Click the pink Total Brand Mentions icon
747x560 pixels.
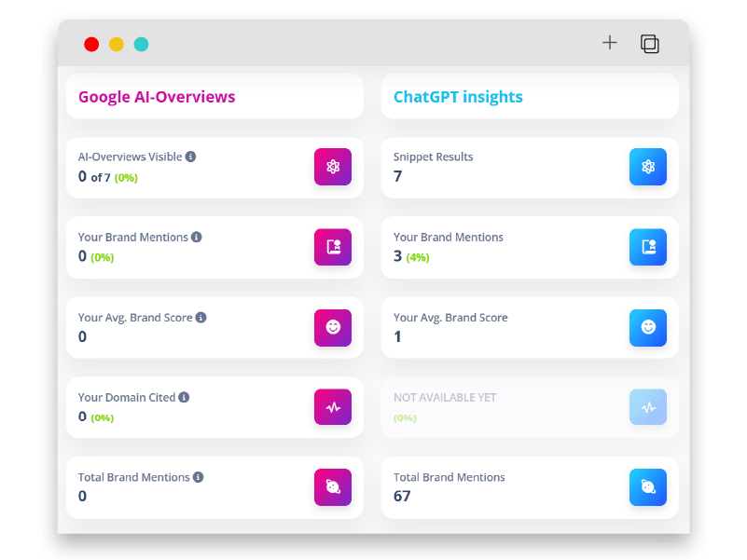[x=333, y=487]
